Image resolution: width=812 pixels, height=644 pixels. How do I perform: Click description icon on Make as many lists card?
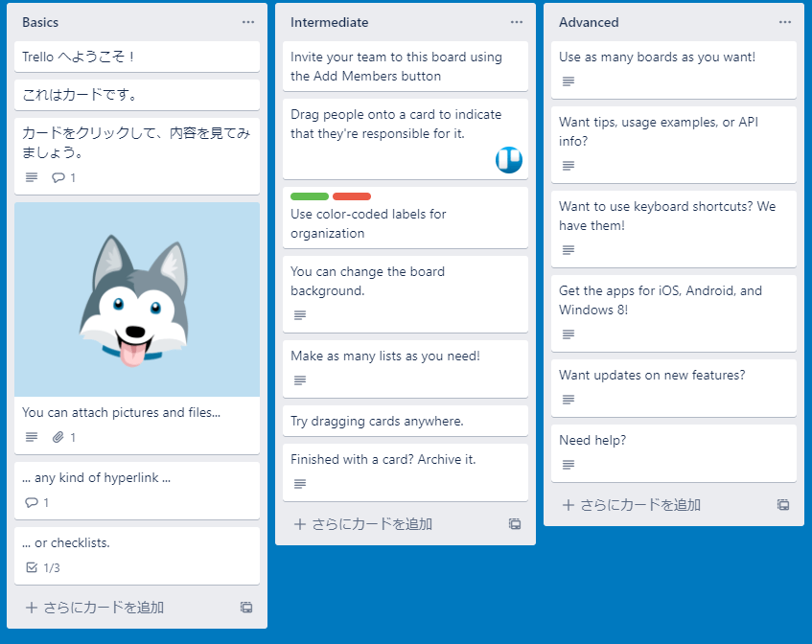click(300, 380)
